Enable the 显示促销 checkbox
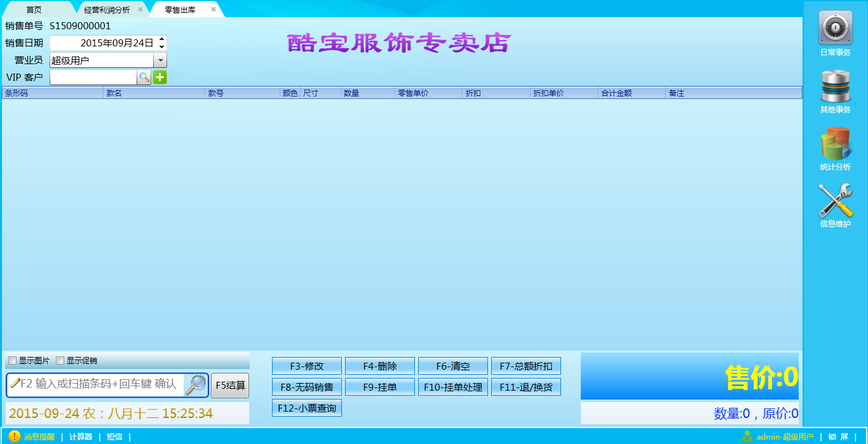This screenshot has width=868, height=444. click(x=60, y=361)
